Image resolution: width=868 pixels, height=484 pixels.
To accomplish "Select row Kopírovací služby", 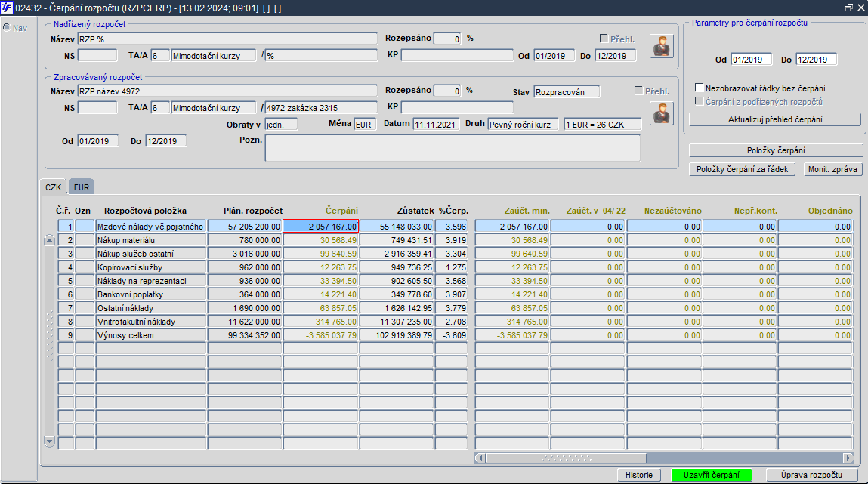I will [150, 267].
